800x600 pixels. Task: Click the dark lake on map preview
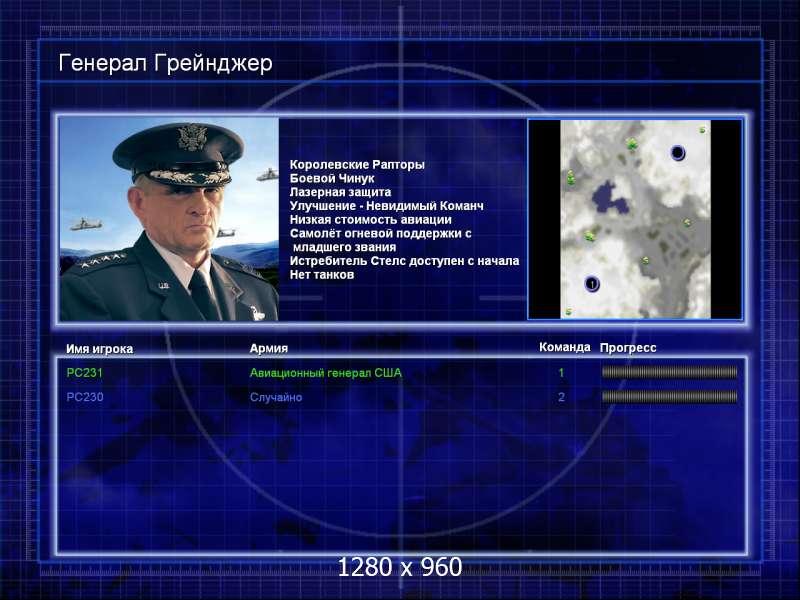click(x=609, y=197)
